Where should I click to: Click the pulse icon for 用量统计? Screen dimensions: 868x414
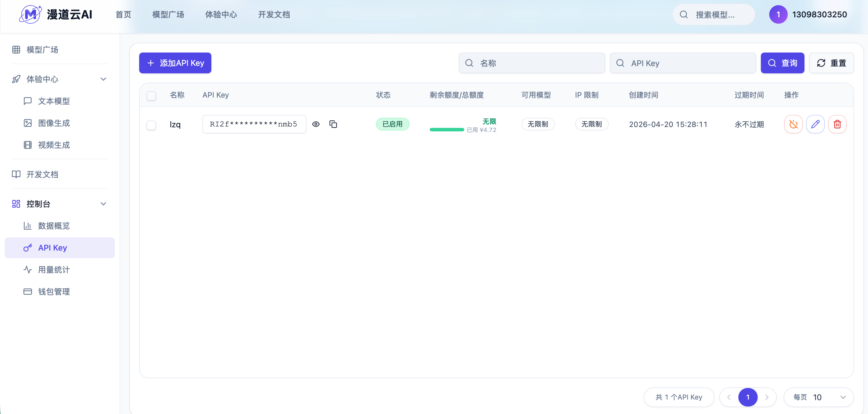click(28, 269)
